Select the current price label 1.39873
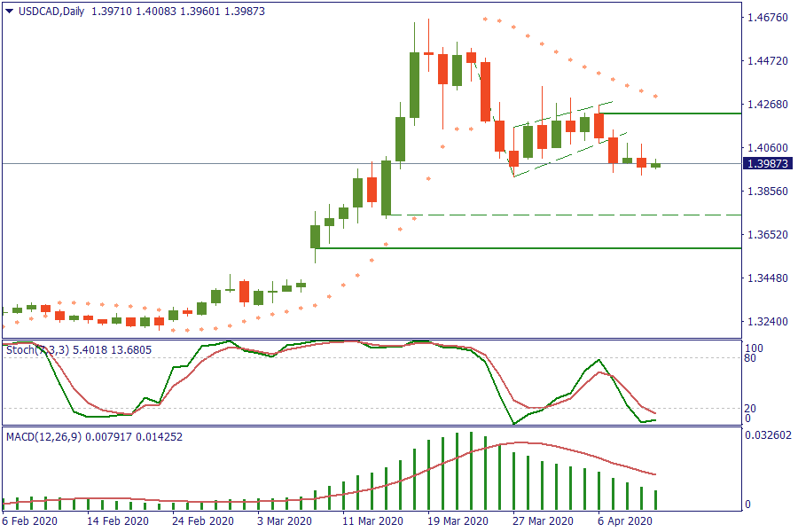 (767, 163)
